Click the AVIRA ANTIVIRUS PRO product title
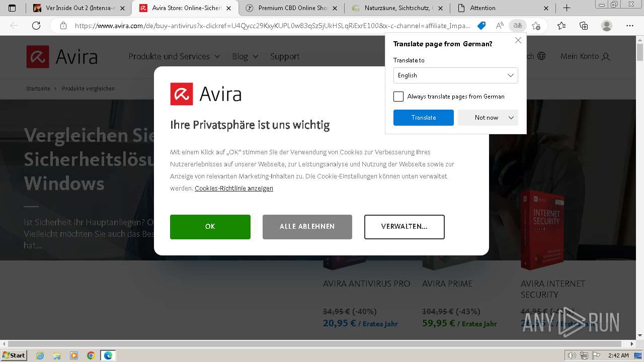This screenshot has height=362, width=644. [x=367, y=284]
